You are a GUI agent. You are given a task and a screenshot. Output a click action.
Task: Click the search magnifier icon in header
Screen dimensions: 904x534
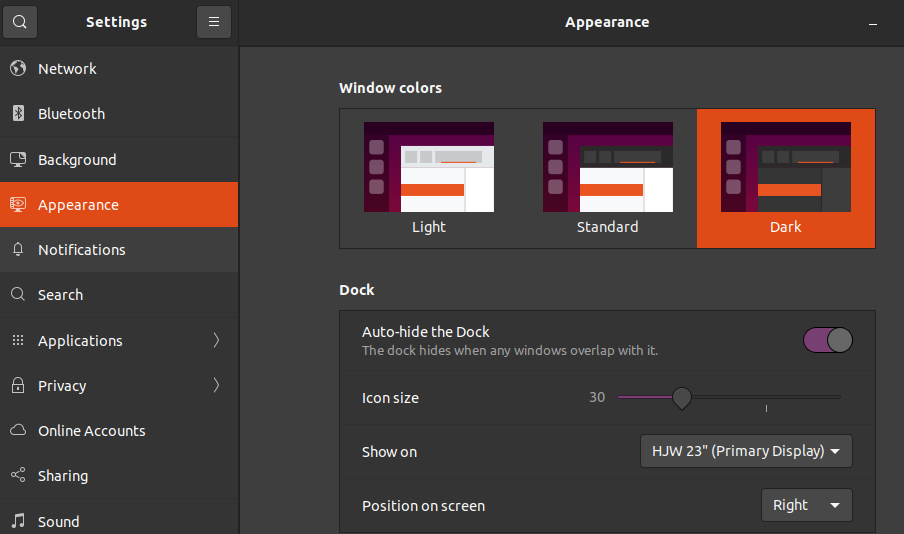[x=20, y=22]
